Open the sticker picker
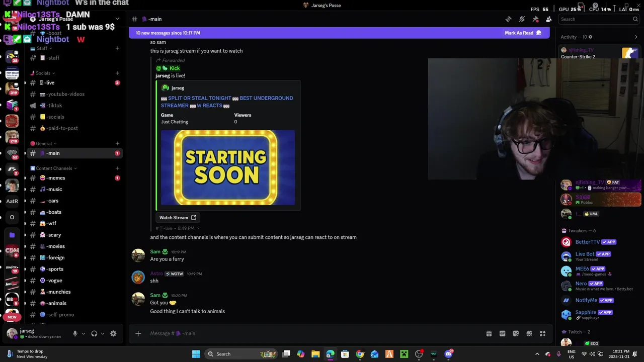The width and height of the screenshot is (644, 362). click(x=516, y=333)
